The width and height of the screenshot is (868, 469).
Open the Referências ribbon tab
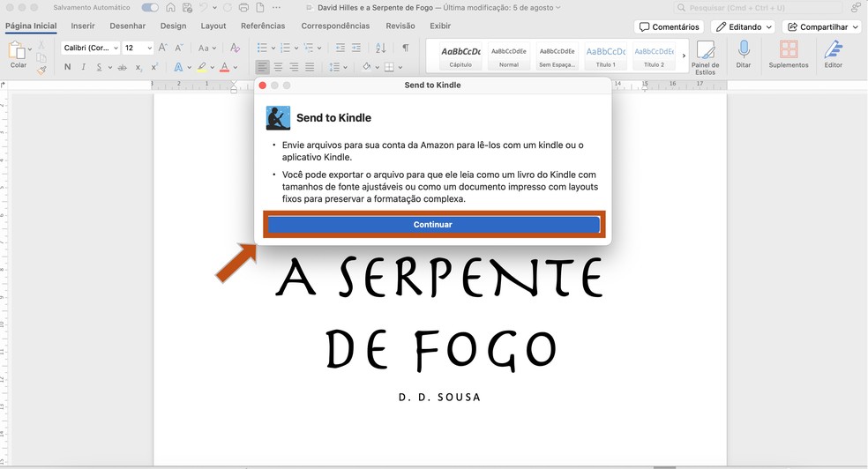263,26
